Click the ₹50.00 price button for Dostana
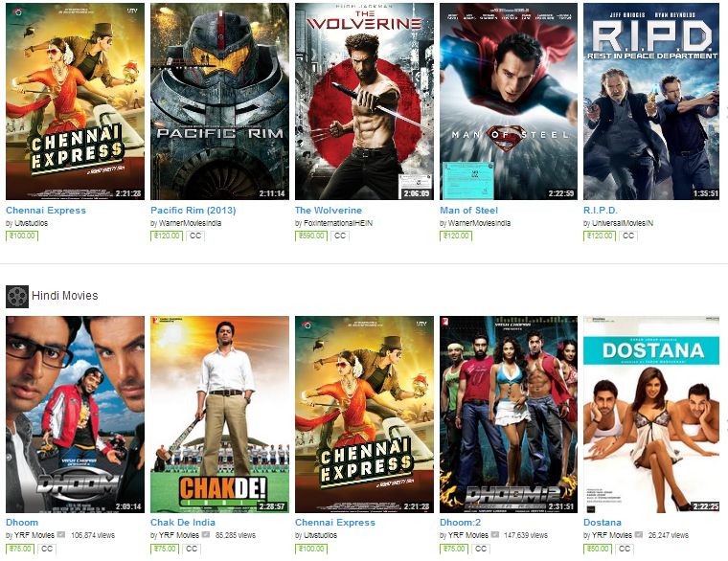728x561 pixels. point(598,549)
